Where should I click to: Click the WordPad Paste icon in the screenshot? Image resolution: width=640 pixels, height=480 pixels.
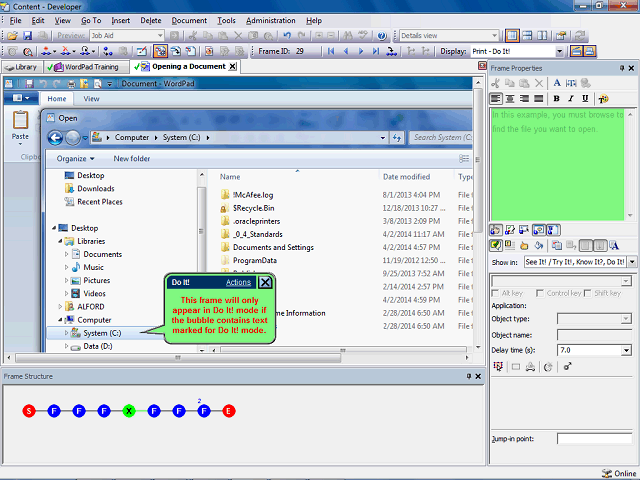20,121
